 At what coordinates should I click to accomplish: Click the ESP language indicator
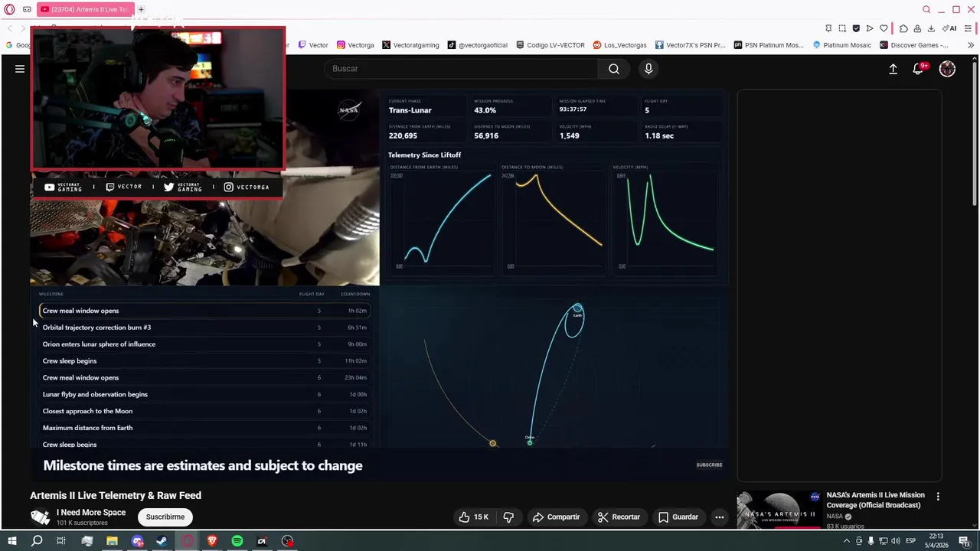(911, 541)
